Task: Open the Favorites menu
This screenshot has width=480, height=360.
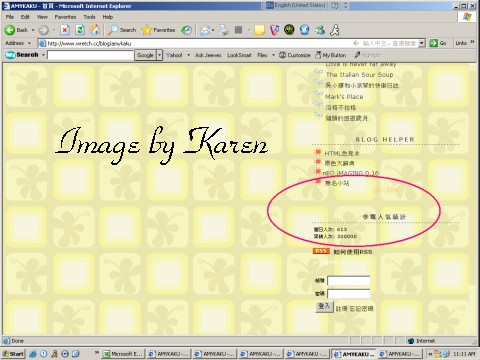Action: pos(65,17)
